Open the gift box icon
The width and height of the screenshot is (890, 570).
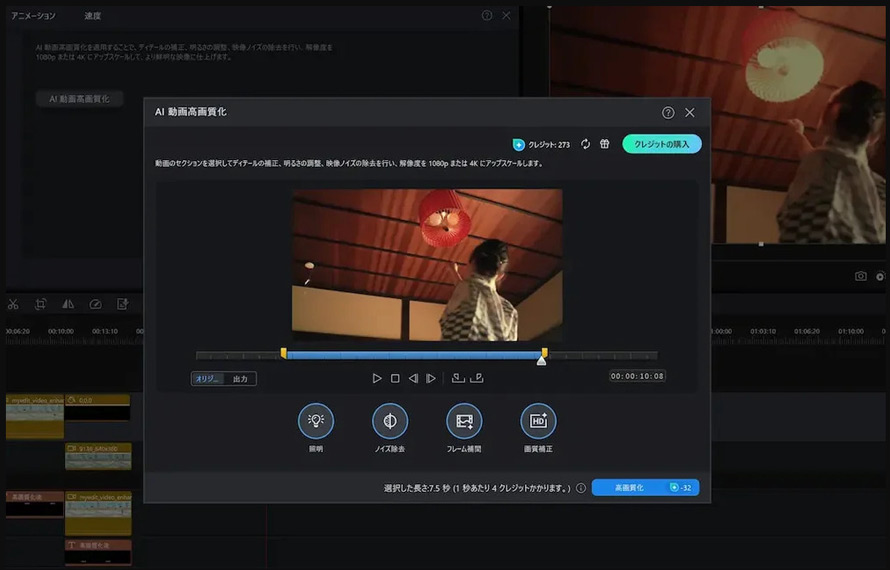(604, 144)
